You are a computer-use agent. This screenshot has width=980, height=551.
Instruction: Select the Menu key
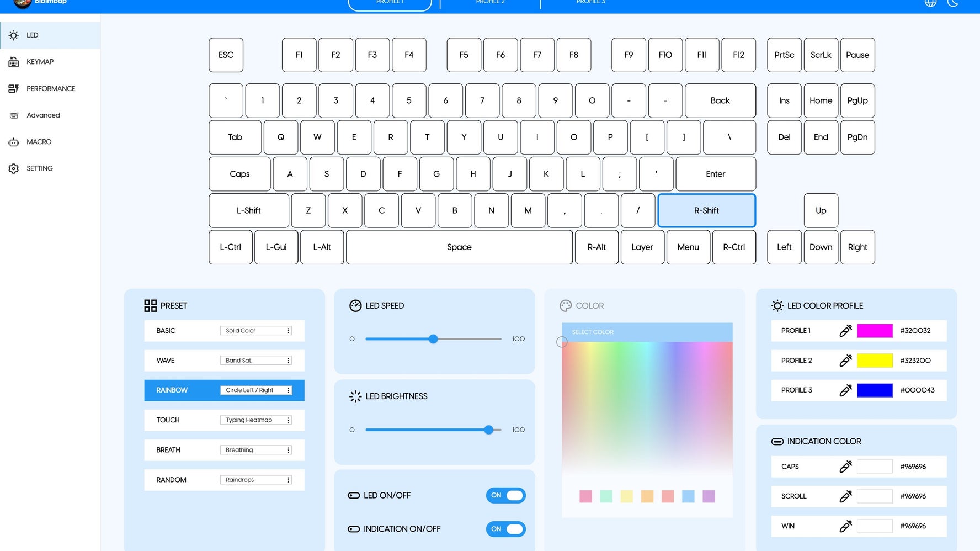[688, 247]
